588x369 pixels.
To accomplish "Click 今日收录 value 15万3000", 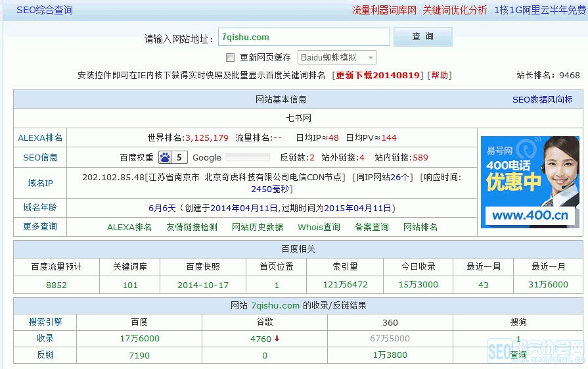I will pos(418,285).
